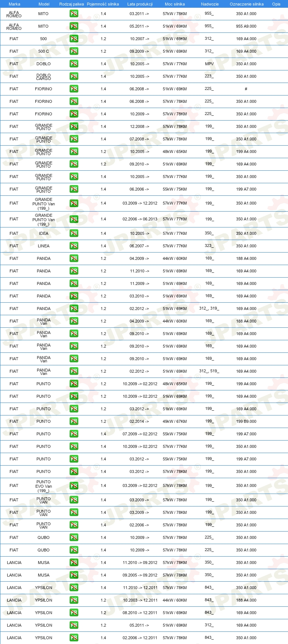Click the fuel icon in the FIAT 500 C row
Image resolution: width=288 pixels, height=644 pixels.
pos(74,51)
